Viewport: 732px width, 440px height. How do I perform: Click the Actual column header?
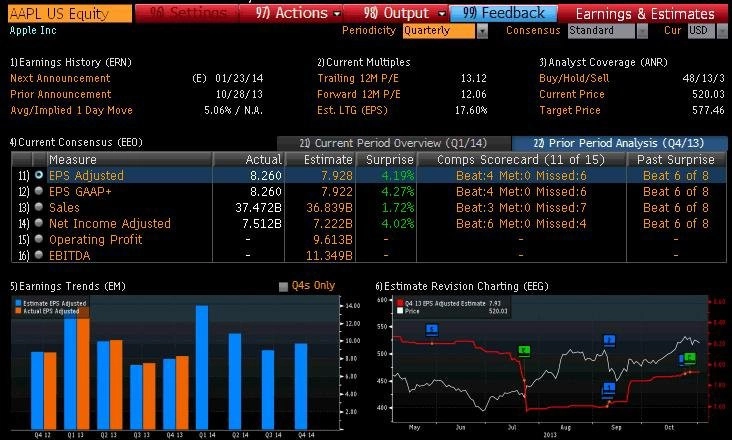point(249,160)
